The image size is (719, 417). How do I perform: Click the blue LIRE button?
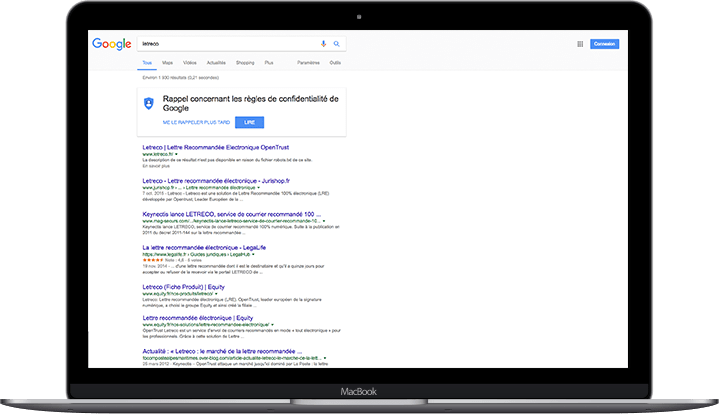249,122
